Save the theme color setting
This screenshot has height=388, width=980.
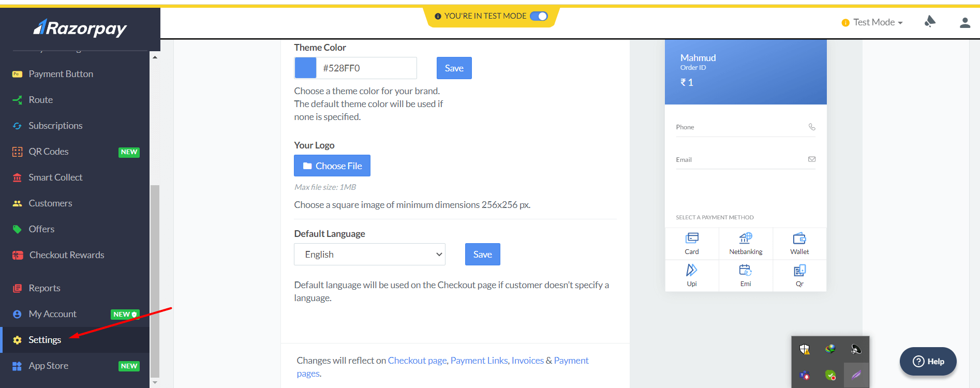coord(454,68)
